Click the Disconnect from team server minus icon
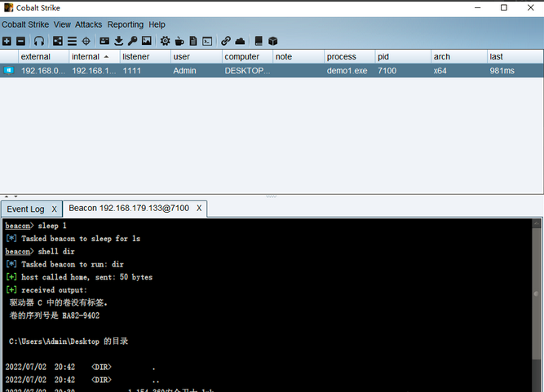This screenshot has width=544, height=392. pos(21,42)
